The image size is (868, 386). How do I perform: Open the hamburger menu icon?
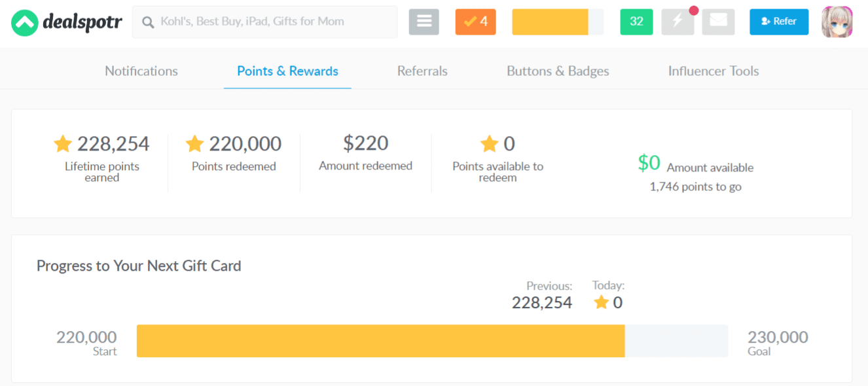[x=424, y=22]
